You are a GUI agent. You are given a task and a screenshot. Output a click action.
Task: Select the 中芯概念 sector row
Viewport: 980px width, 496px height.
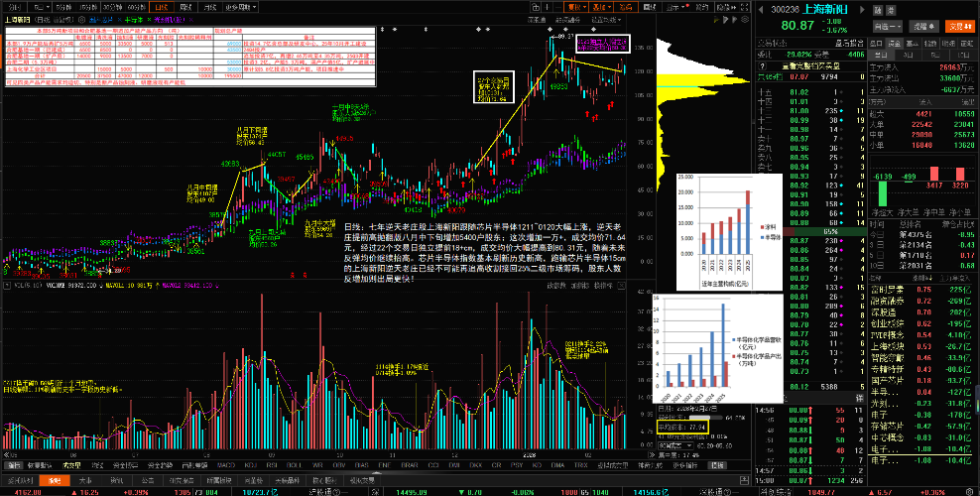tap(921, 437)
